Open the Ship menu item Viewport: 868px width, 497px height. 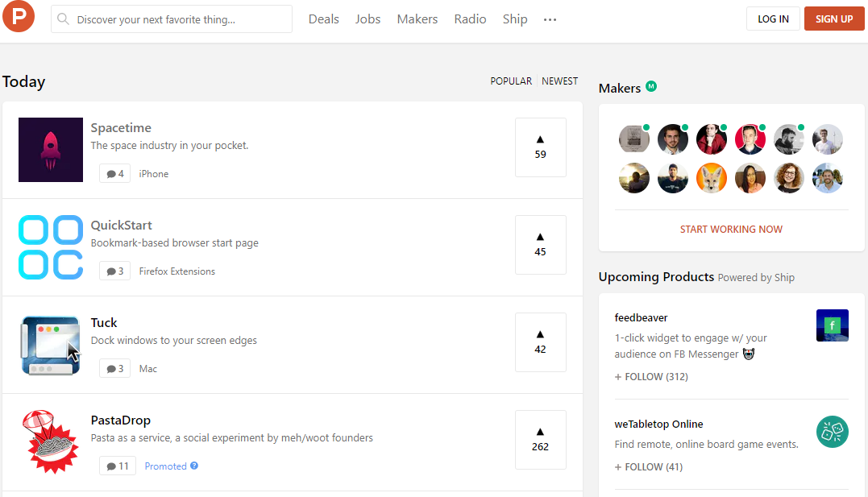click(515, 19)
